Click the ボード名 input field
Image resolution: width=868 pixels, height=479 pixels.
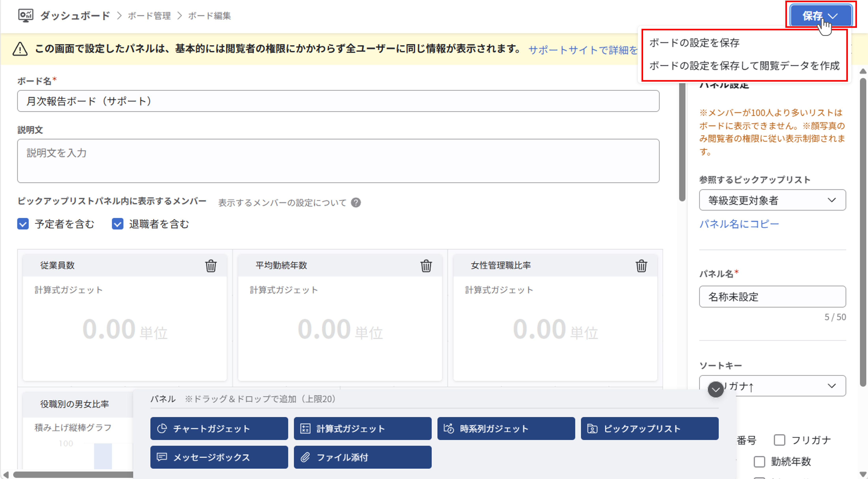(x=338, y=101)
